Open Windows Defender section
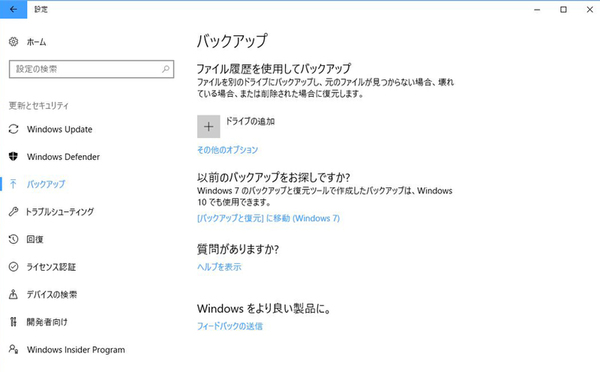600x372 pixels. tap(63, 157)
